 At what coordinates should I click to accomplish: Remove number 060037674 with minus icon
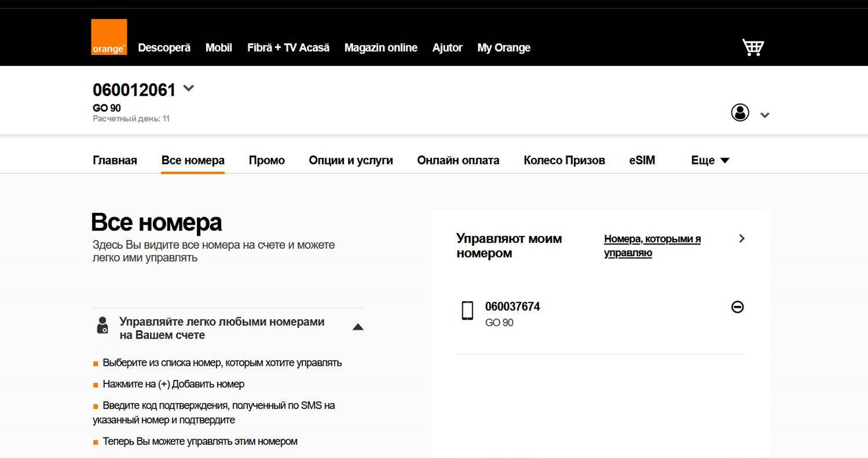(737, 307)
